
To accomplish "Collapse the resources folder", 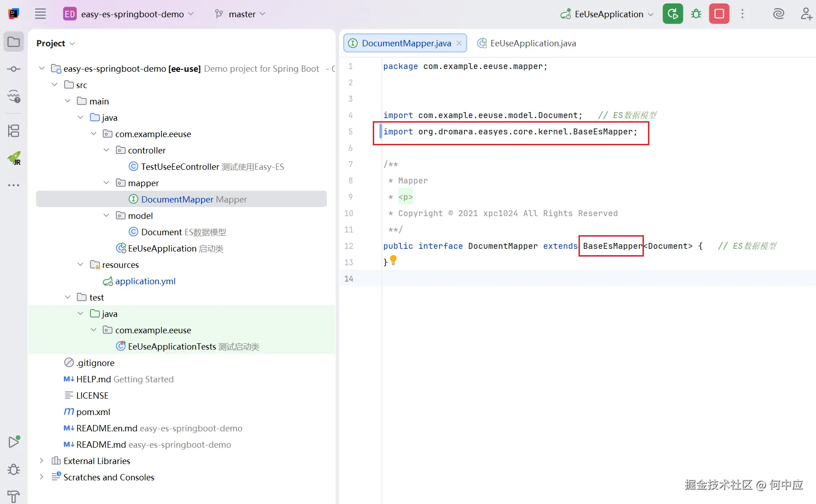I will (x=80, y=265).
